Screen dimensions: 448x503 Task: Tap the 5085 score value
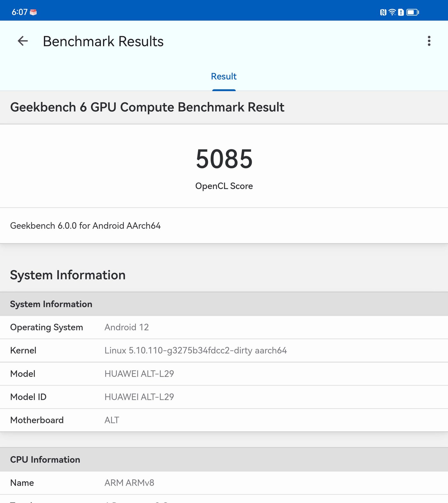pyautogui.click(x=224, y=159)
